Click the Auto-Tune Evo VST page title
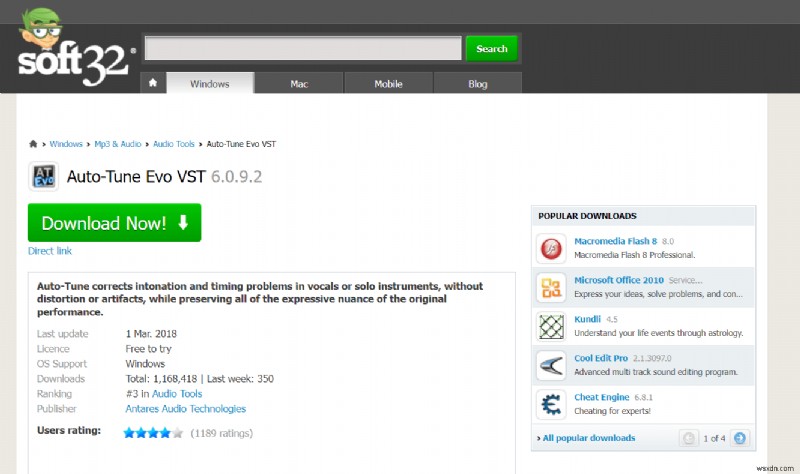This screenshot has width=800, height=474. [x=136, y=177]
